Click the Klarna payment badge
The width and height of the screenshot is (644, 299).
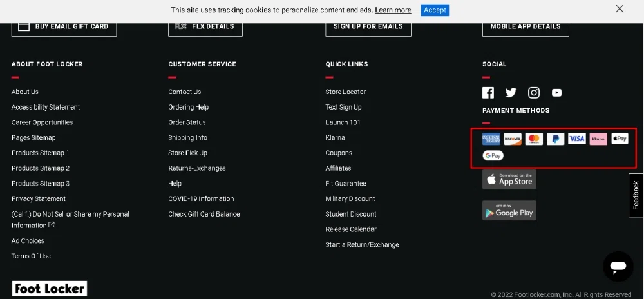point(598,139)
